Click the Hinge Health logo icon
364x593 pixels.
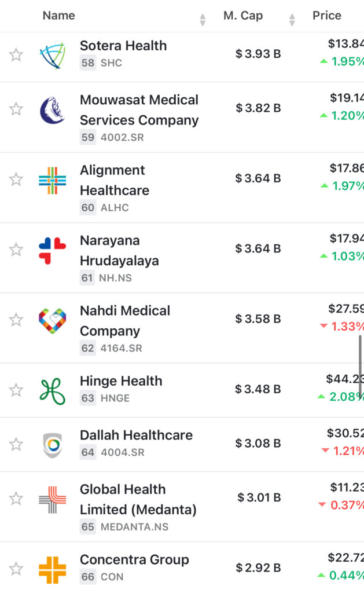pos(53,391)
